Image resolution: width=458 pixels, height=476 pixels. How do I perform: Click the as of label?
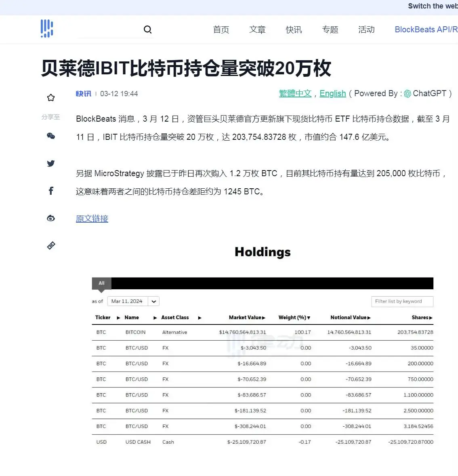[x=97, y=301]
